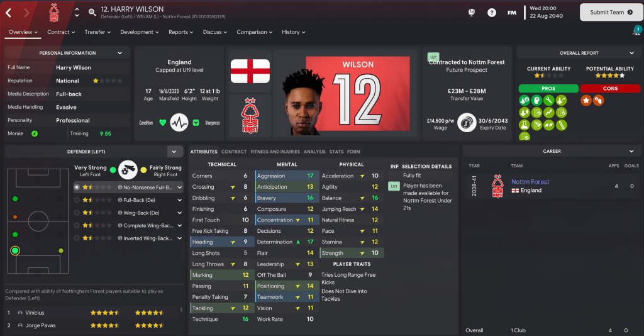The height and width of the screenshot is (336, 644).
Task: Click the back navigation arrow
Action: click(x=9, y=13)
